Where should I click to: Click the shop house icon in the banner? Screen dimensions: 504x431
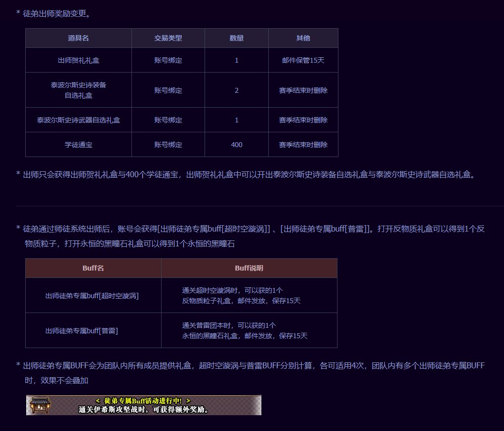point(38,405)
